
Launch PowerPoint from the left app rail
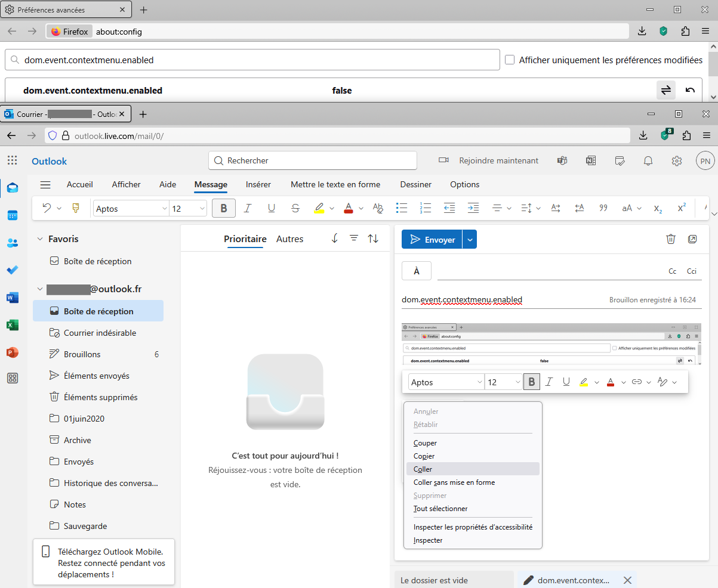(x=12, y=352)
